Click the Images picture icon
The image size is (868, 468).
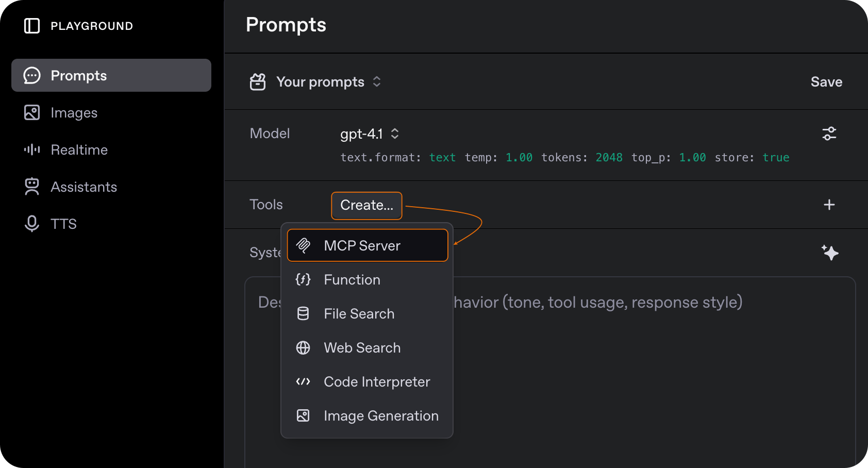(32, 112)
